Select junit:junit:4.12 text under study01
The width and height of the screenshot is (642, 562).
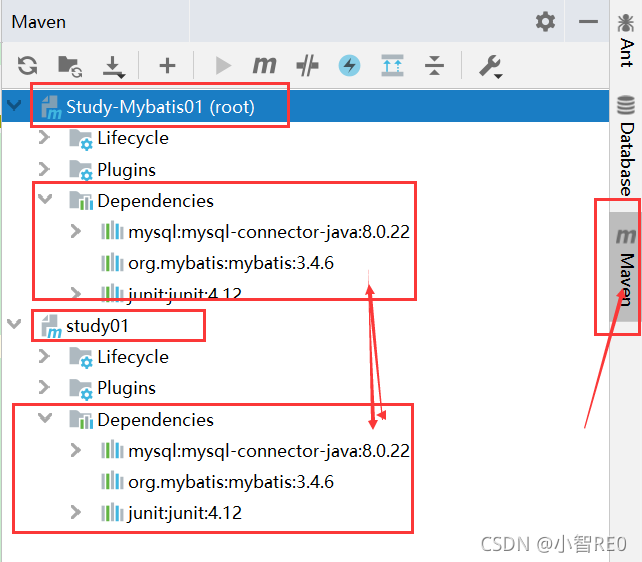[x=185, y=513]
